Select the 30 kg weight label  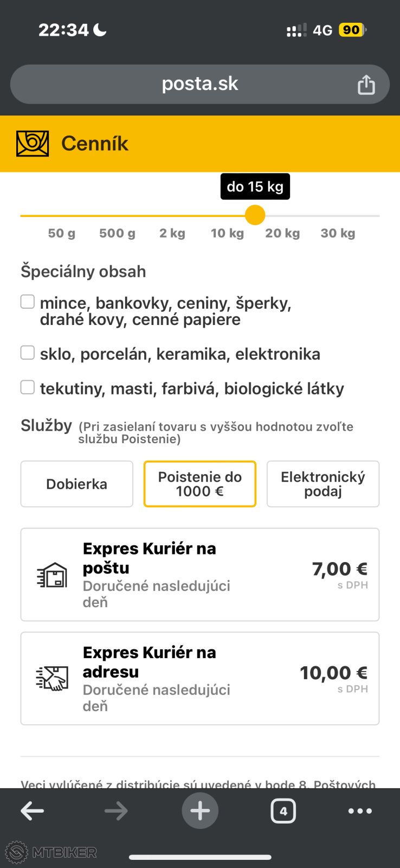coord(338,233)
